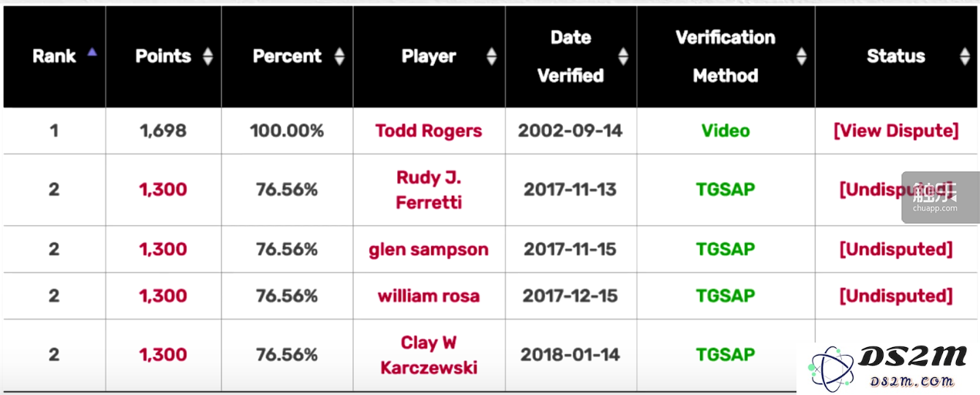Image resolution: width=980 pixels, height=395 pixels.
Task: Click Date Verified sort arrows
Action: pos(623,56)
